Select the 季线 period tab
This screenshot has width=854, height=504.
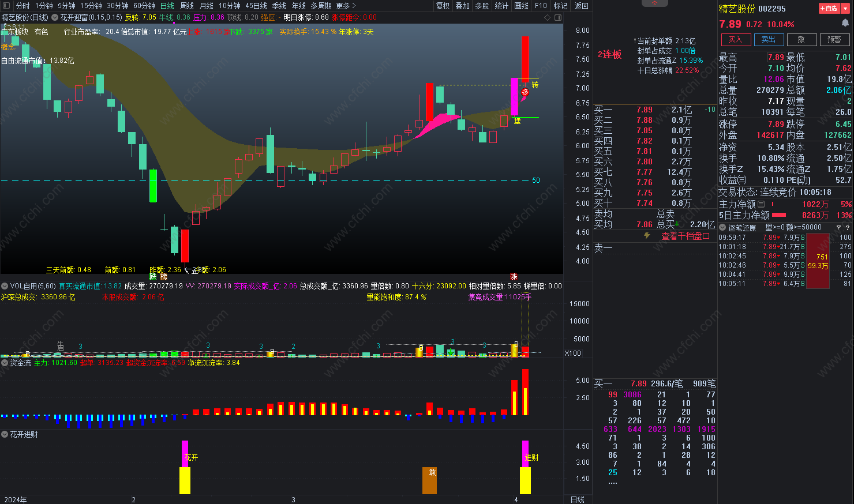279,6
